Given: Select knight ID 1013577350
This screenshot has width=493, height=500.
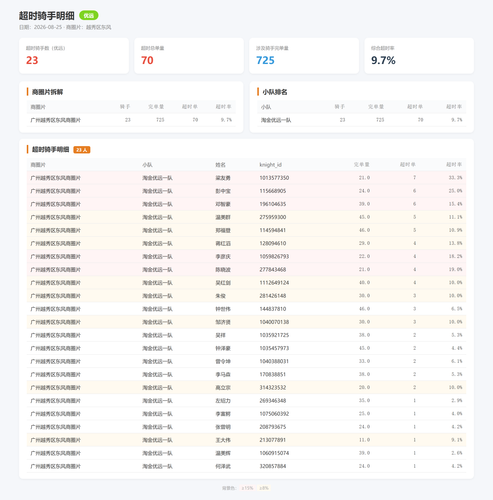Looking at the screenshot, I should click(x=274, y=178).
